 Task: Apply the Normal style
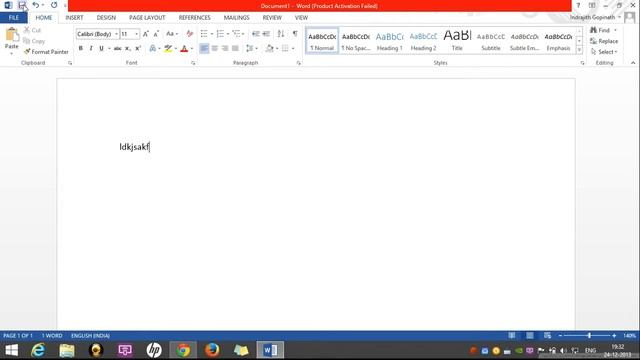(x=322, y=41)
